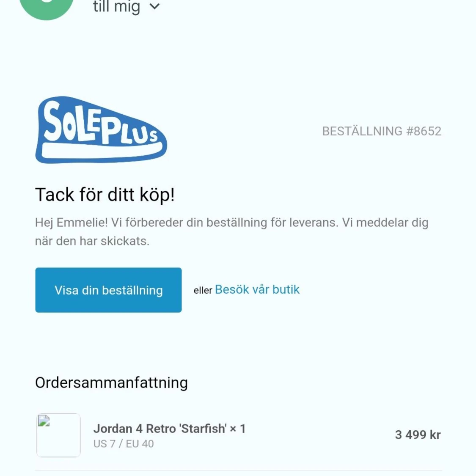Click the SolePlus sneaker logo

coord(101,130)
